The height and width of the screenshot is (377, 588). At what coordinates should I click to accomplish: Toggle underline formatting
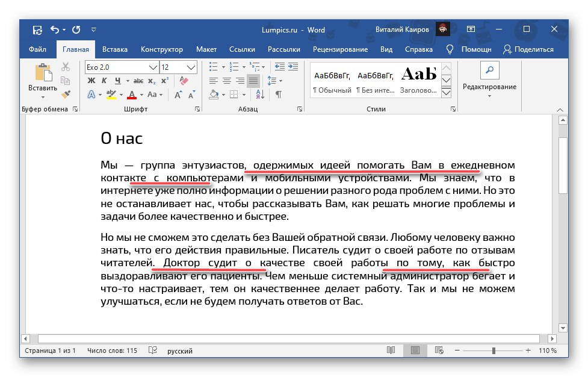click(118, 80)
